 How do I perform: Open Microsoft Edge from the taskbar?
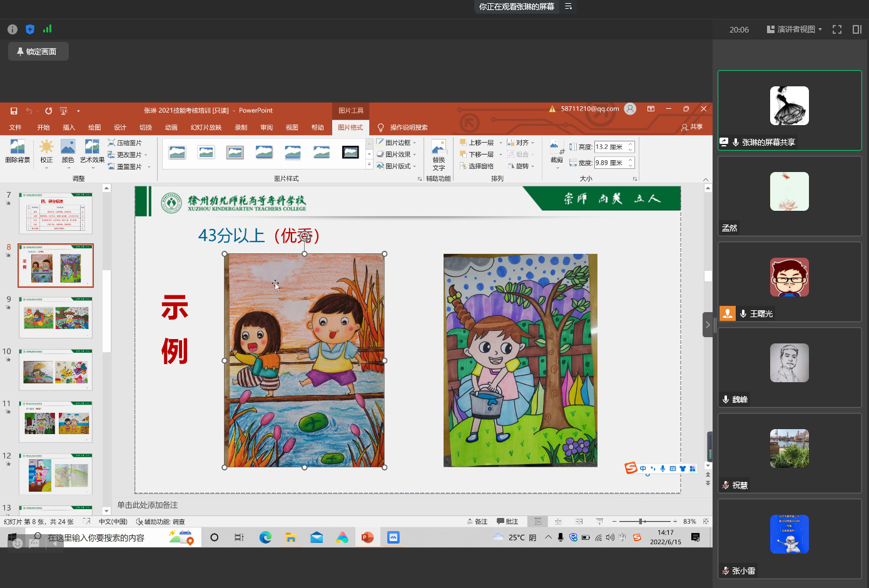coord(265,537)
